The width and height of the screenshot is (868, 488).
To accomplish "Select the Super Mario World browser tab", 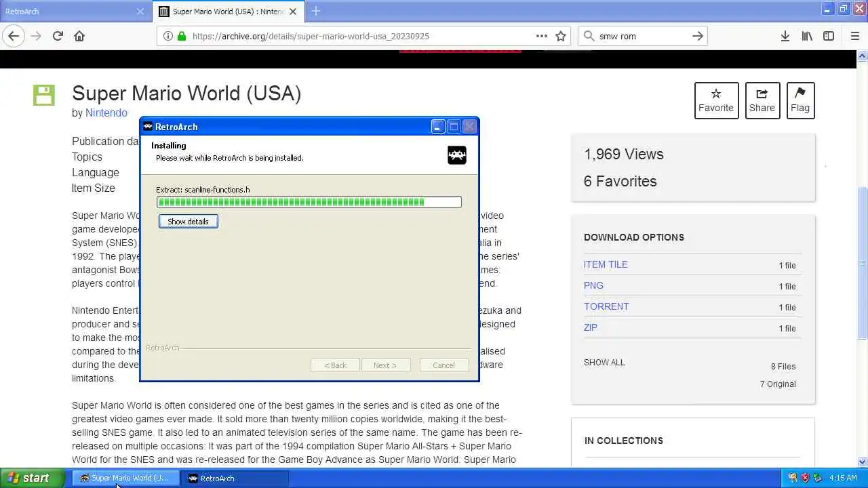I will [229, 12].
